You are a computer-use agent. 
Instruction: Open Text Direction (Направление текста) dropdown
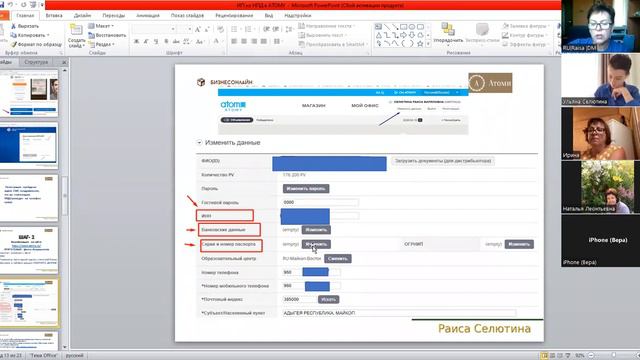pos(327,26)
